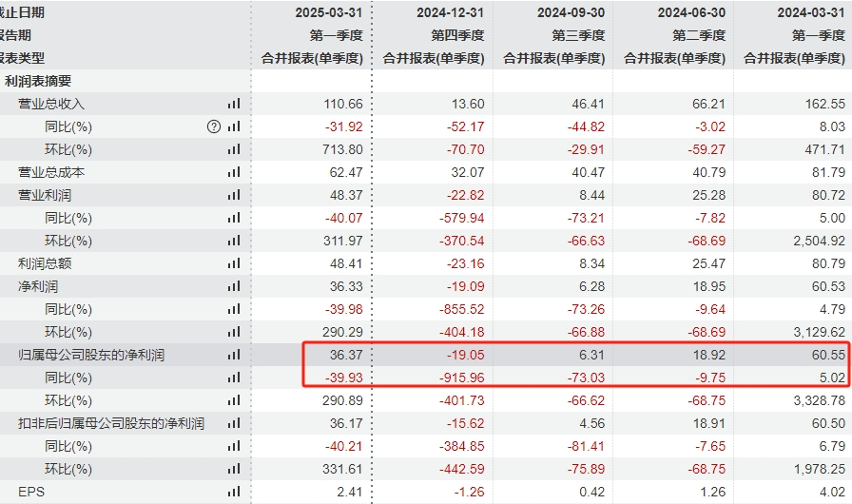The width and height of the screenshot is (852, 504).
Task: Select the 扣非后归属母公司股东的净利润 row label
Action: pos(111,423)
